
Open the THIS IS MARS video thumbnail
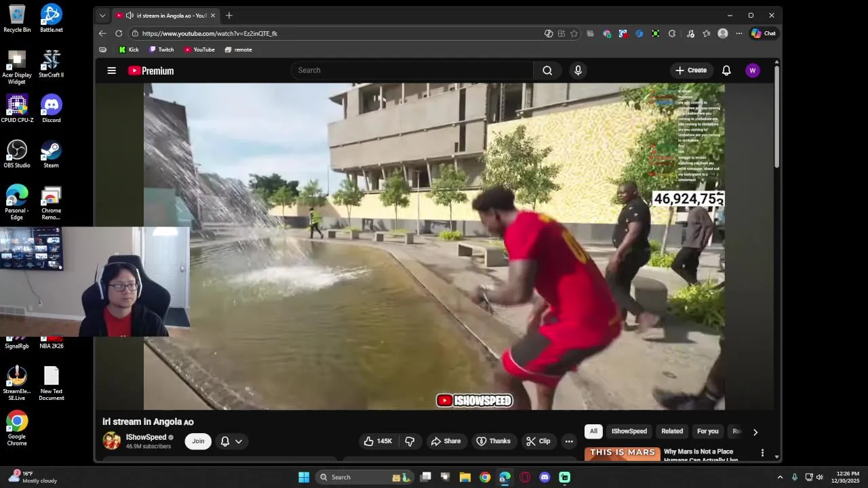pyautogui.click(x=623, y=454)
